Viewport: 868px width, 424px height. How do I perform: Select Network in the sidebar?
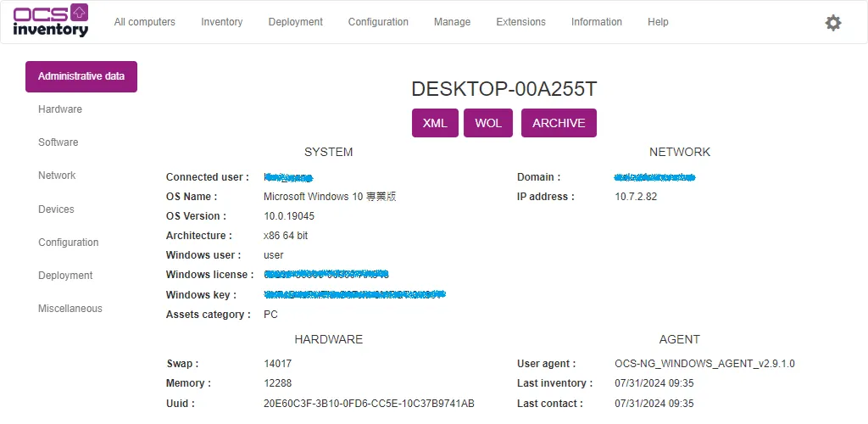click(57, 176)
